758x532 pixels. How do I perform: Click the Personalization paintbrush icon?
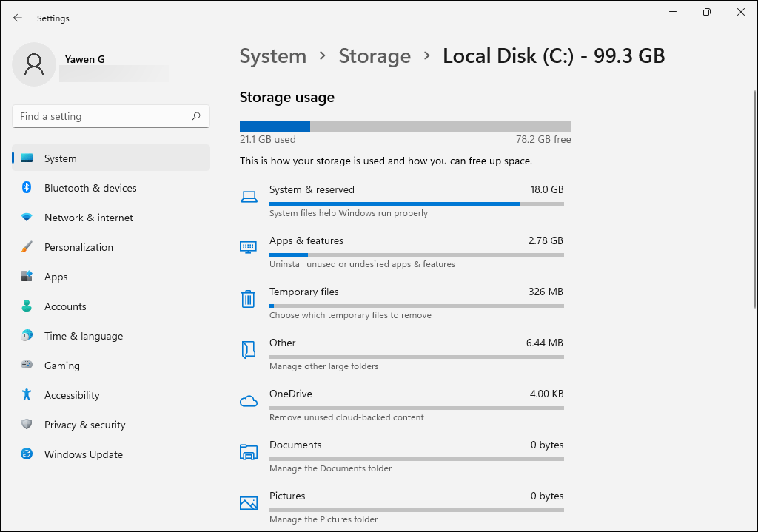[27, 247]
